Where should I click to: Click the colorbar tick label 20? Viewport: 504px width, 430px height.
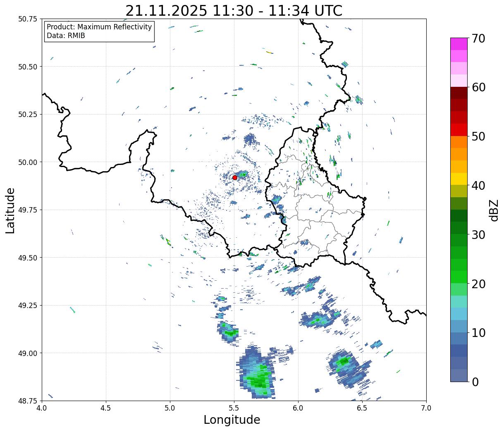(x=478, y=284)
